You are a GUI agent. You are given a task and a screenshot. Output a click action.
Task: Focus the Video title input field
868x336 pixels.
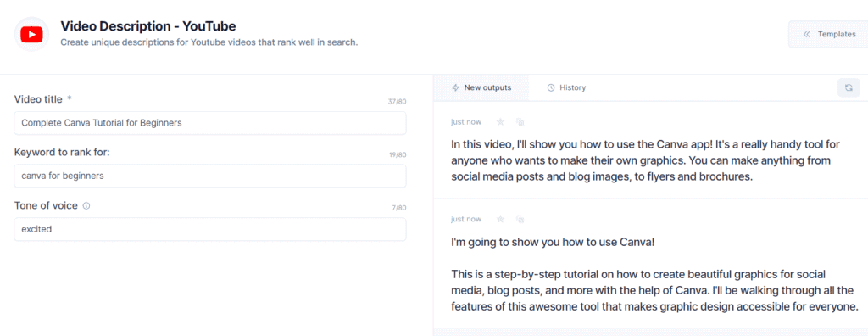[x=210, y=123]
